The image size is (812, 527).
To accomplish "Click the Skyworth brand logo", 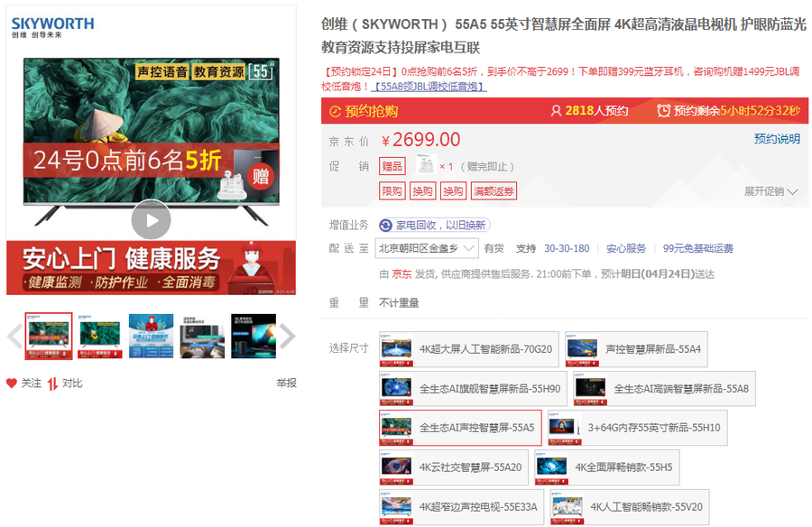I will click(52, 26).
